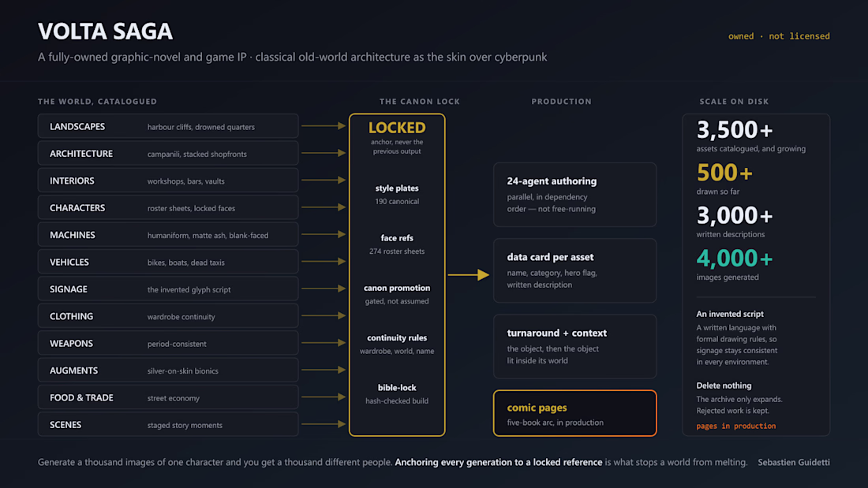Click the data card per asset box
Viewport: 868px width, 488px height.
pyautogui.click(x=574, y=270)
